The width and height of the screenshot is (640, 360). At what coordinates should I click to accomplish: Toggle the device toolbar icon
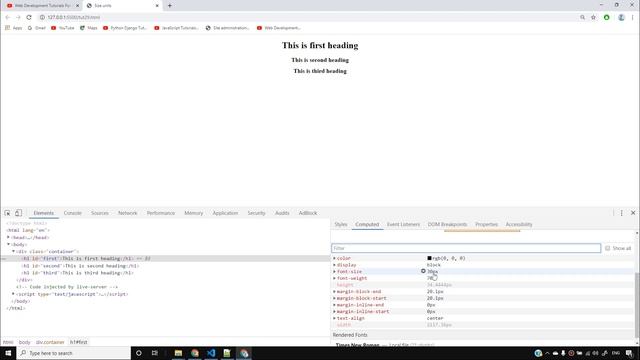point(18,213)
